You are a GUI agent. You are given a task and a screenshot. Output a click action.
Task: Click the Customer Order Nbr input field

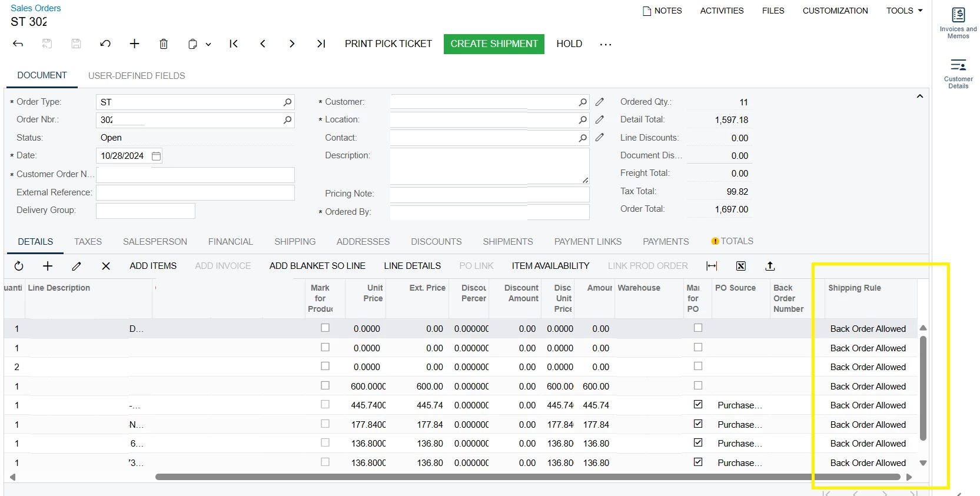tap(195, 175)
